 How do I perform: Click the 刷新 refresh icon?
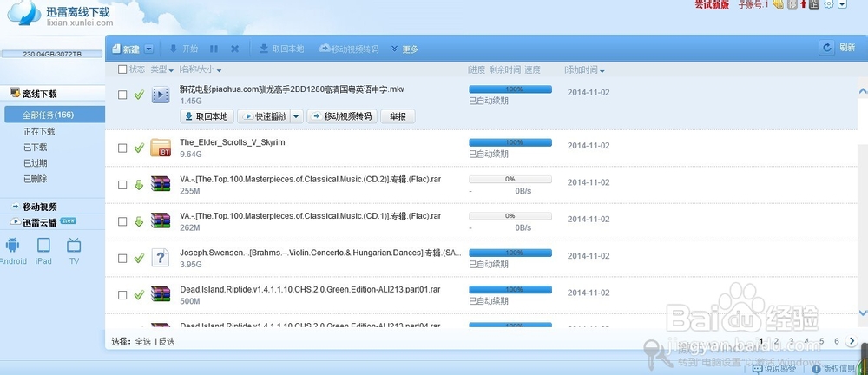827,48
